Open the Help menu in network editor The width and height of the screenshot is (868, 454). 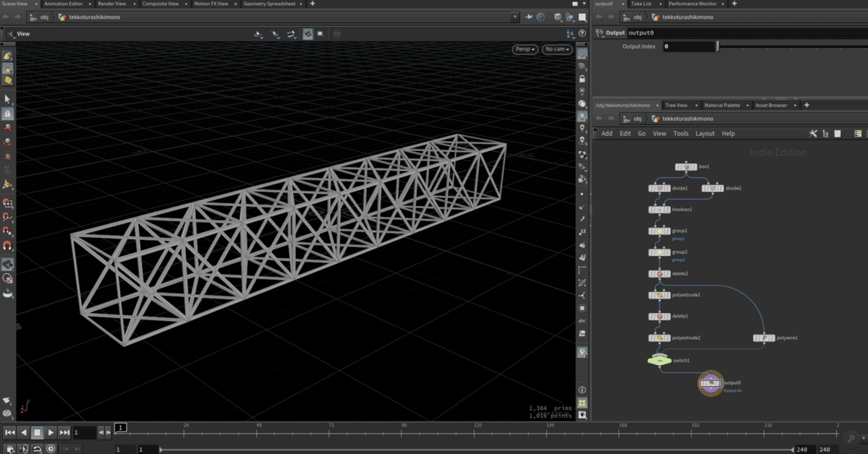tap(728, 134)
